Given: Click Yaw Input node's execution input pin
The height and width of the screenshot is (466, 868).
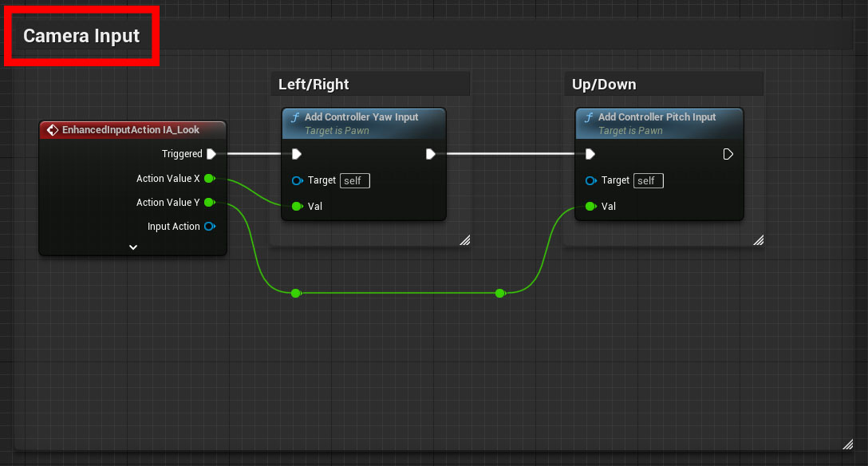Looking at the screenshot, I should click(297, 154).
